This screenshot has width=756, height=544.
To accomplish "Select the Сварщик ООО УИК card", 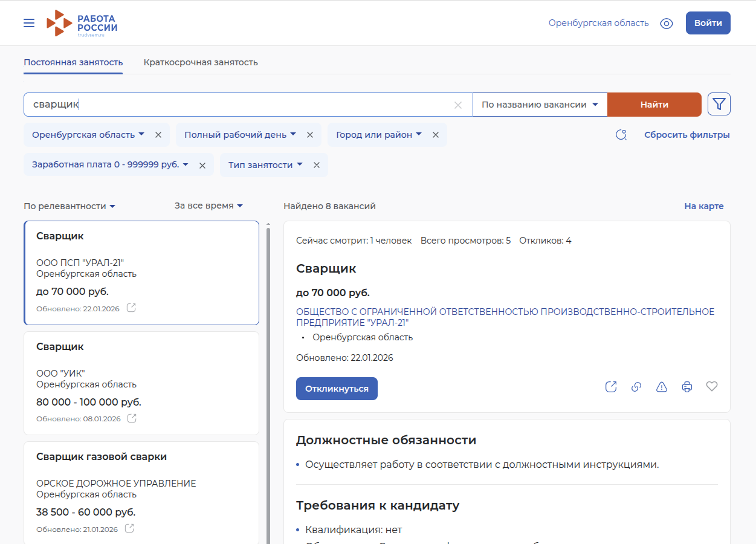I will (x=141, y=383).
